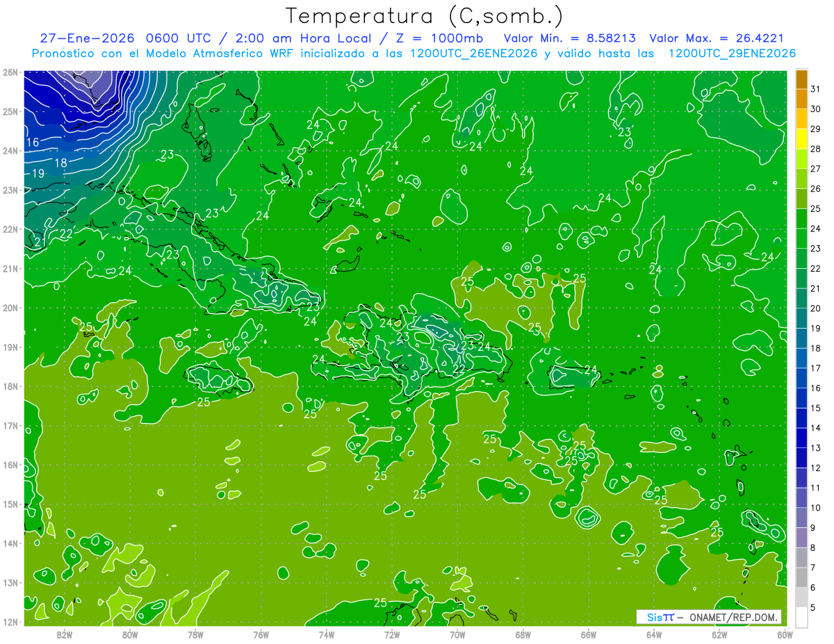Screen dimensions: 834x644
Task: Click the 5 label on the color scale
Action: click(x=814, y=608)
